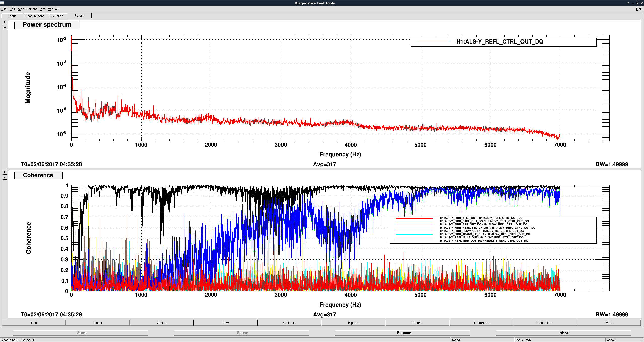Click the paused status bar field
The width and height of the screenshot is (644, 342).
(623, 340)
